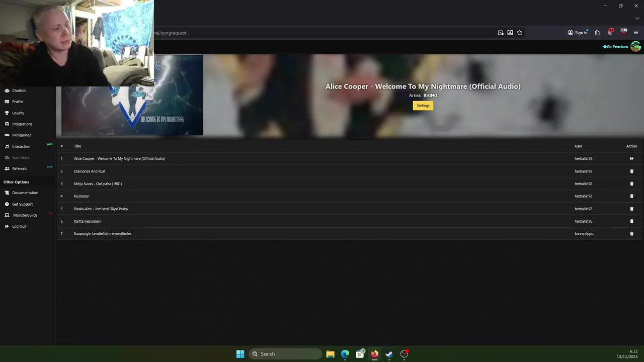Select the Kuiskaten song title
The image size is (644, 362).
(82, 196)
